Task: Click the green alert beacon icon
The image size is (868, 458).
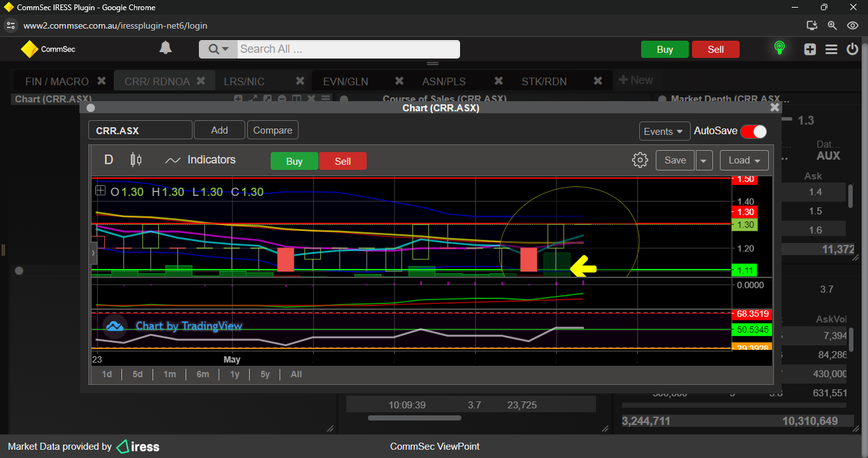Action: (x=779, y=48)
